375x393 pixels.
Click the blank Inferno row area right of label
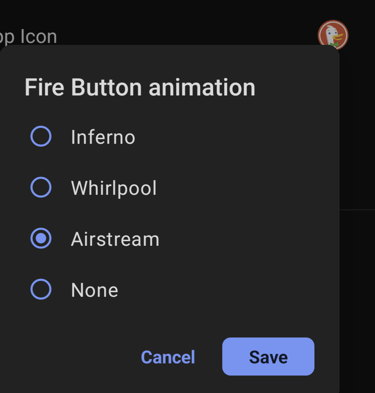233,137
